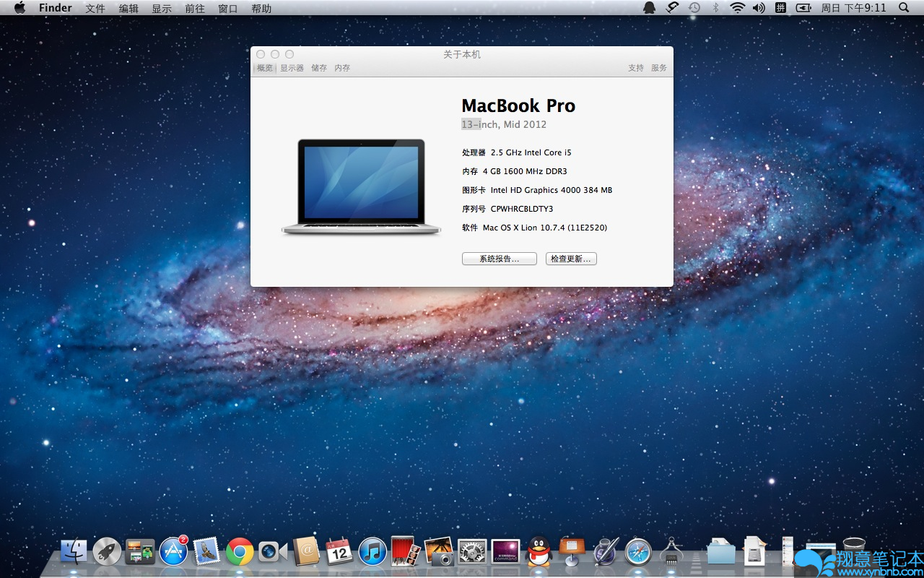Open the Finder menu

(x=56, y=8)
